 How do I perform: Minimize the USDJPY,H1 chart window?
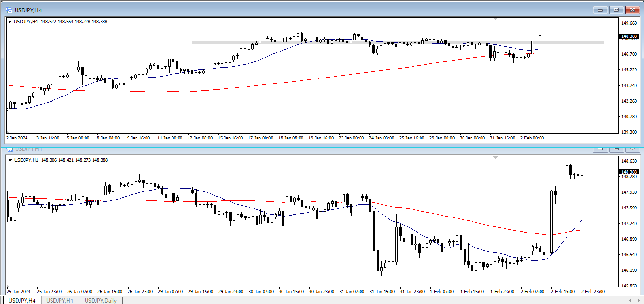[601, 149]
